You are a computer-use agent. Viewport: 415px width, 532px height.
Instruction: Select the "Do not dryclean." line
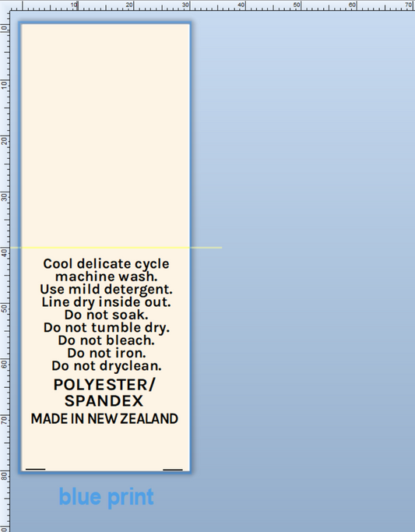pos(106,366)
